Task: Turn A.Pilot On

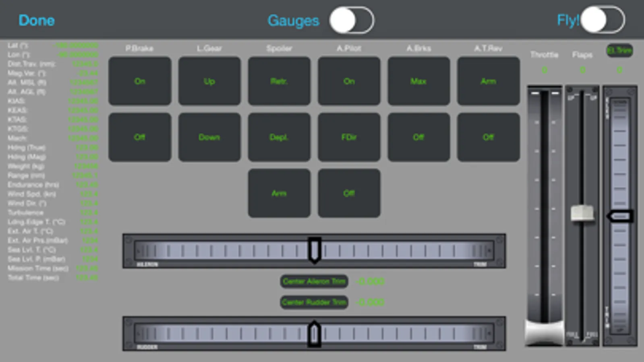Action: point(349,81)
